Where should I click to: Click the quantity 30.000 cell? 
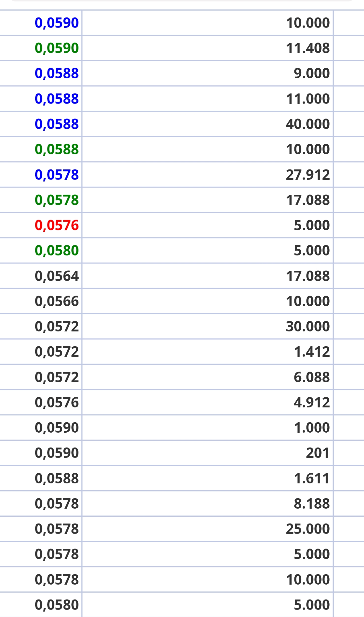tap(208, 326)
